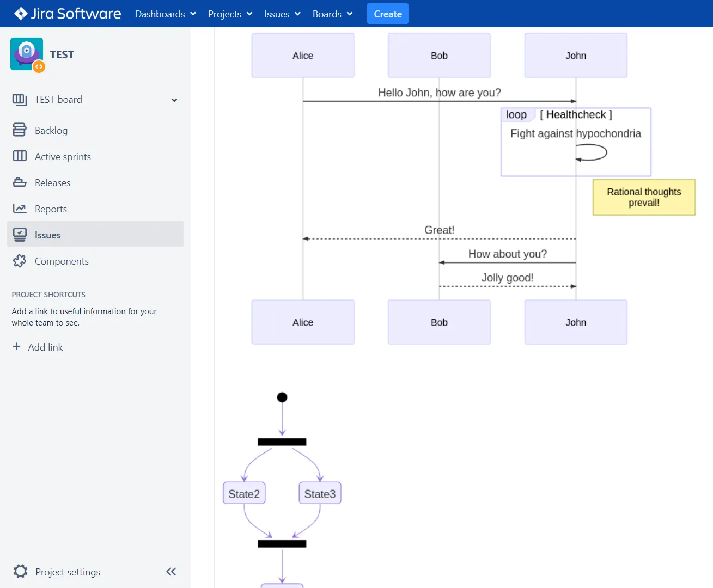Click the TEST project name
713x588 pixels.
pos(62,54)
